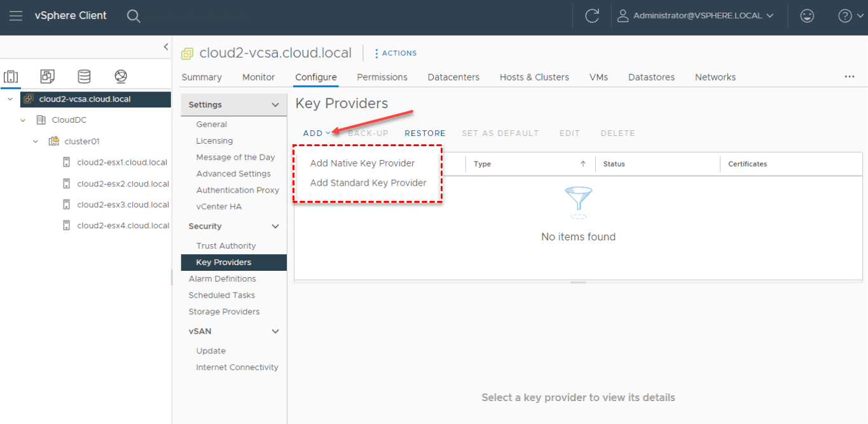The image size is (868, 424).
Task: Select Key Providers in sidebar
Action: 233,263
